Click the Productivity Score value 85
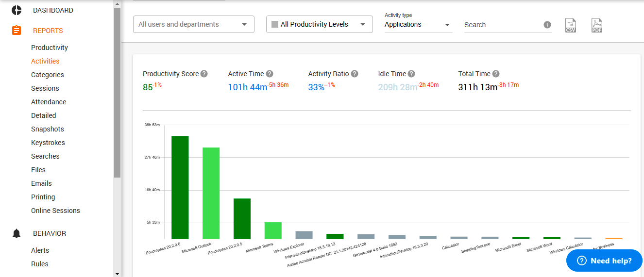 148,87
